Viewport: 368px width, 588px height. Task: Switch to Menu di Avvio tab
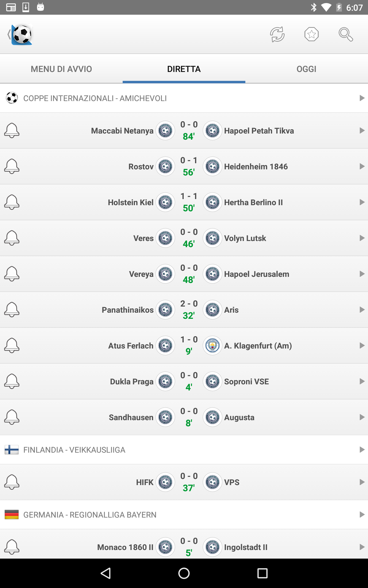61,69
